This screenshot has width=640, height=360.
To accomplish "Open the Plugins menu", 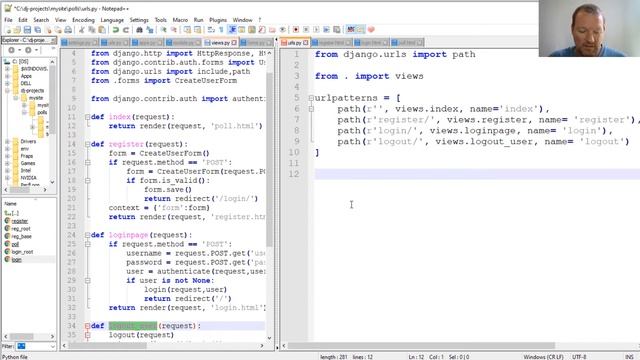I will (x=218, y=20).
